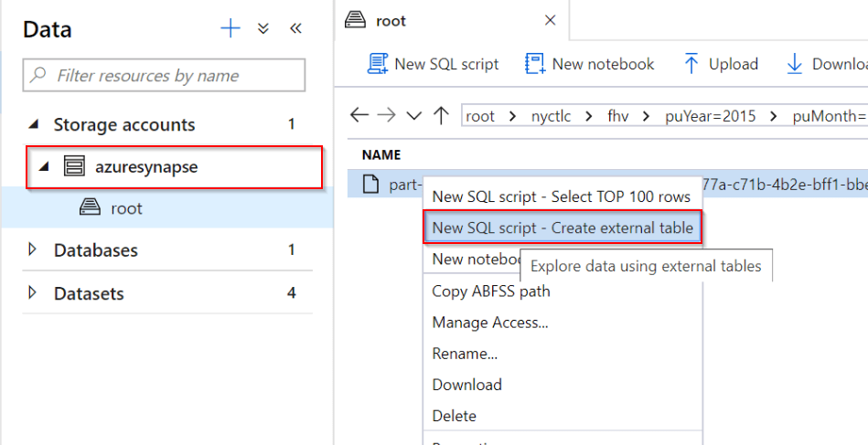Focus the Filter resources by name field

click(x=164, y=75)
